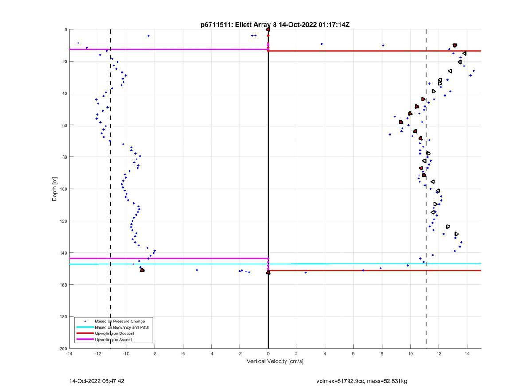532x392 pixels.
Task: Click the y-axis tick label '40'
Action: (x=64, y=93)
